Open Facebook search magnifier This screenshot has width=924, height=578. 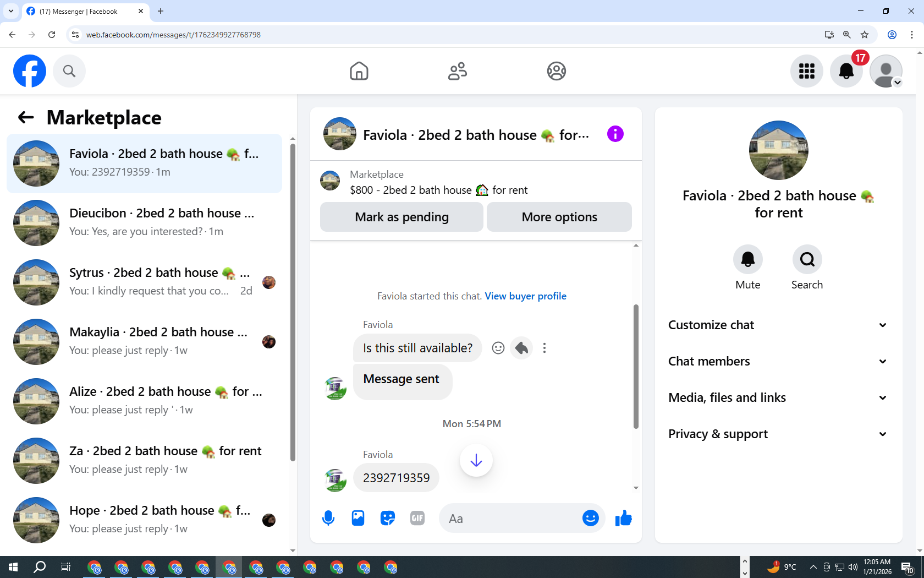[69, 71]
